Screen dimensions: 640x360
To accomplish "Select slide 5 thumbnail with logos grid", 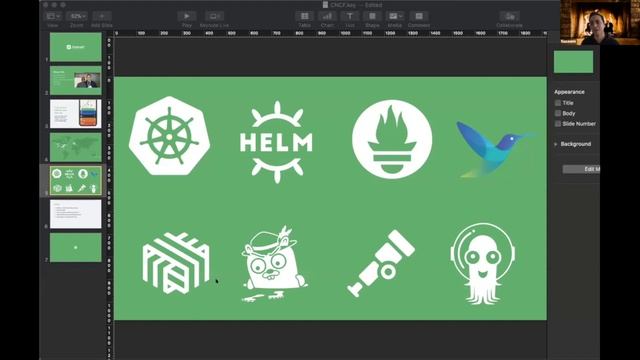I will click(x=76, y=180).
